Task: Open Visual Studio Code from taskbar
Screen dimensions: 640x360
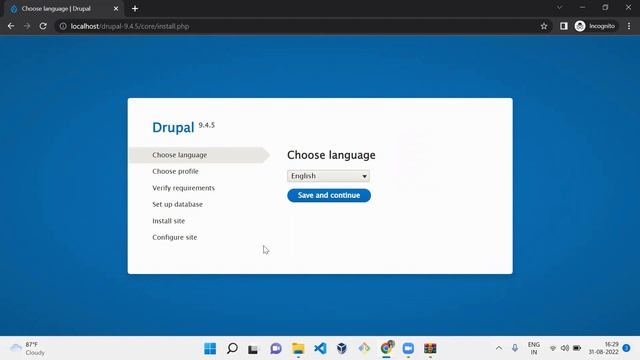Action: (320, 349)
